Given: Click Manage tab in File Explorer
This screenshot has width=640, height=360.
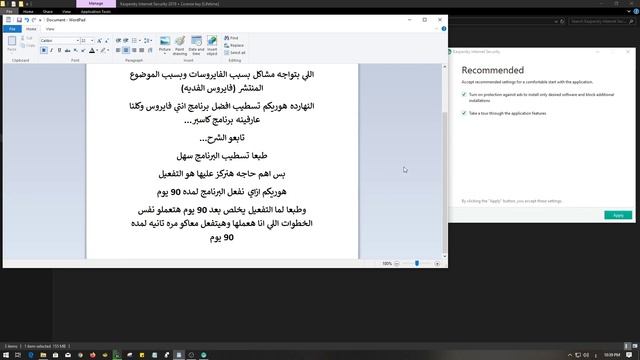Looking at the screenshot, I should pos(96,4).
